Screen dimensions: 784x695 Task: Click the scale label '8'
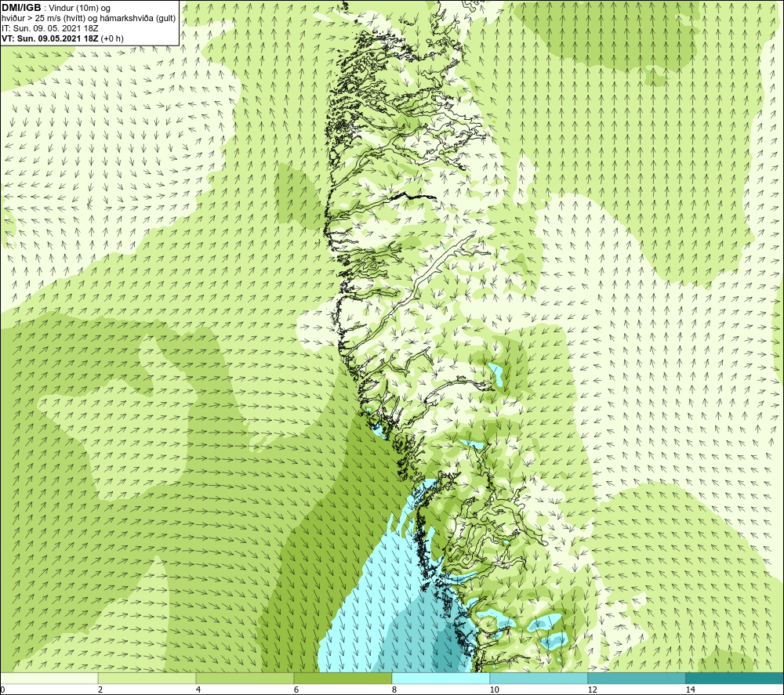coord(394,690)
